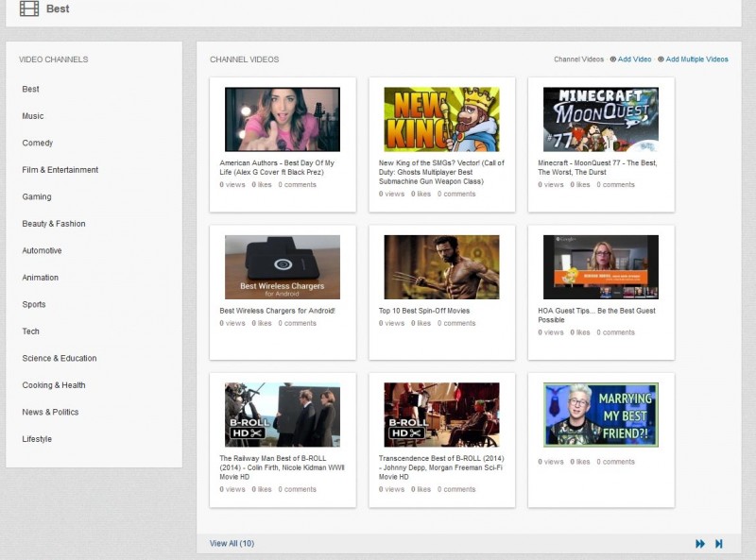Click the Channel Videos breadcrumb link
The height and width of the screenshot is (560, 756).
(578, 59)
